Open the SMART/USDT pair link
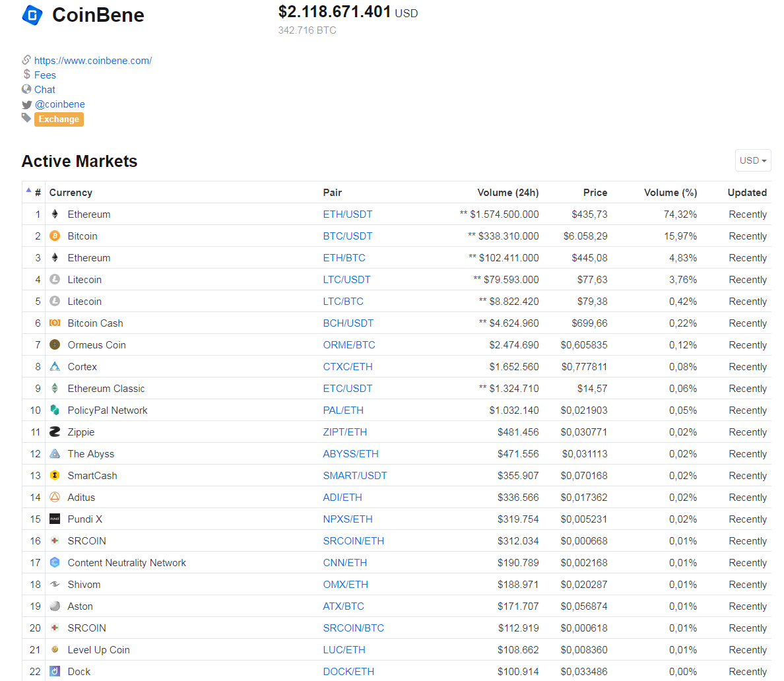 point(355,475)
